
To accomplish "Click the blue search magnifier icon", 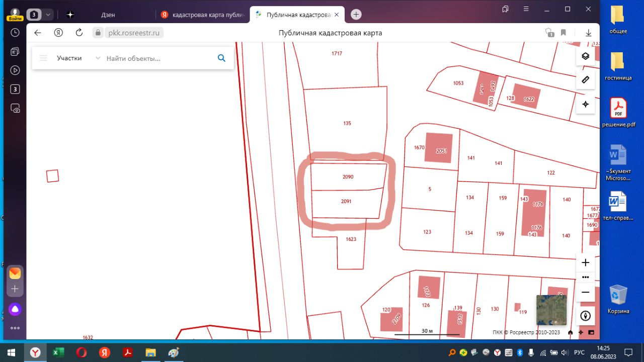I will 221,58.
